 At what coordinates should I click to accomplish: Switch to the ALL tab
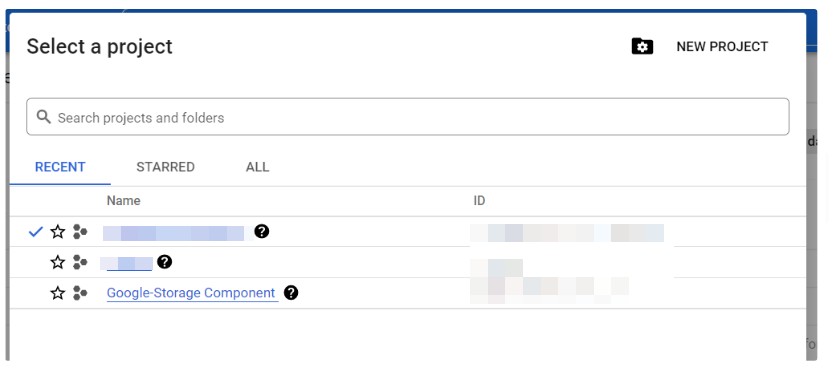click(257, 167)
